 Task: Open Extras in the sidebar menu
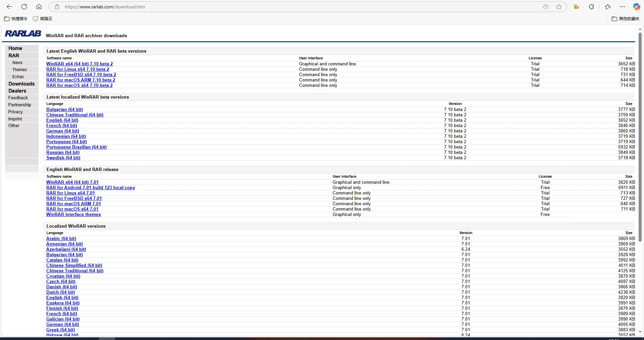click(18, 77)
